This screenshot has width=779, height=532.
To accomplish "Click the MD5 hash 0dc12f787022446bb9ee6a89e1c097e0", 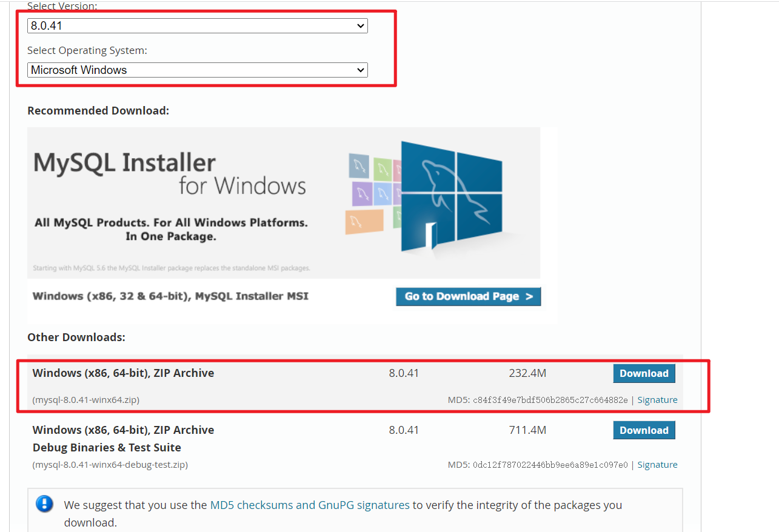I will (550, 465).
